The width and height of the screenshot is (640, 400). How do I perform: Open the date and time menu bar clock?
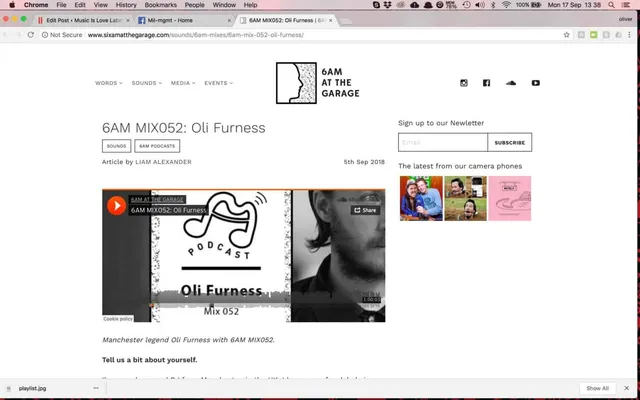(574, 5)
